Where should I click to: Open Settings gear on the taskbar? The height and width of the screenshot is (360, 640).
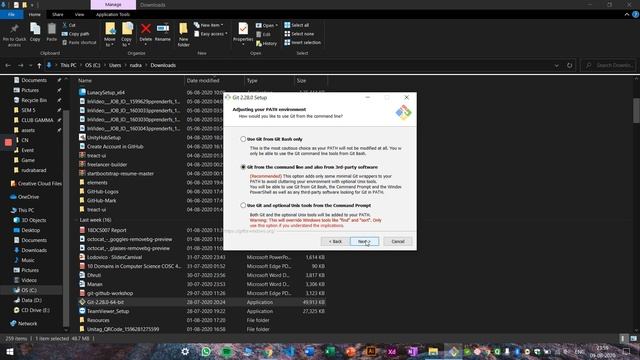185,351
